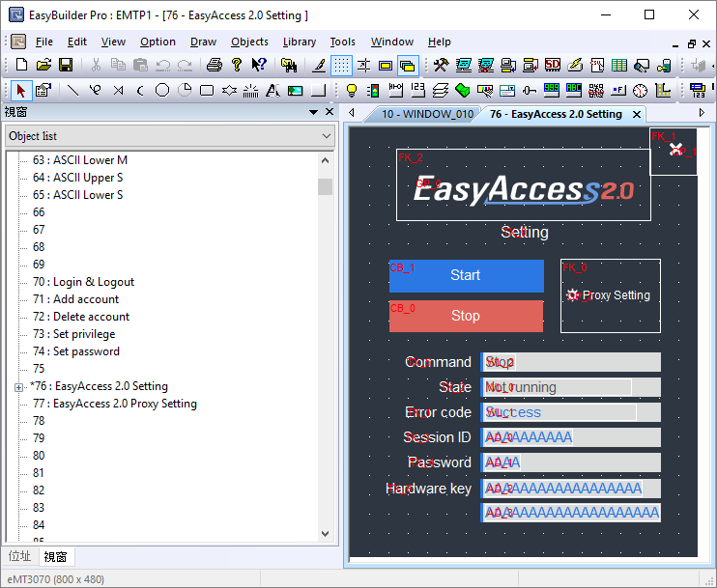Choose the Ellipse/circle drawing tool
717x588 pixels.
point(162,91)
